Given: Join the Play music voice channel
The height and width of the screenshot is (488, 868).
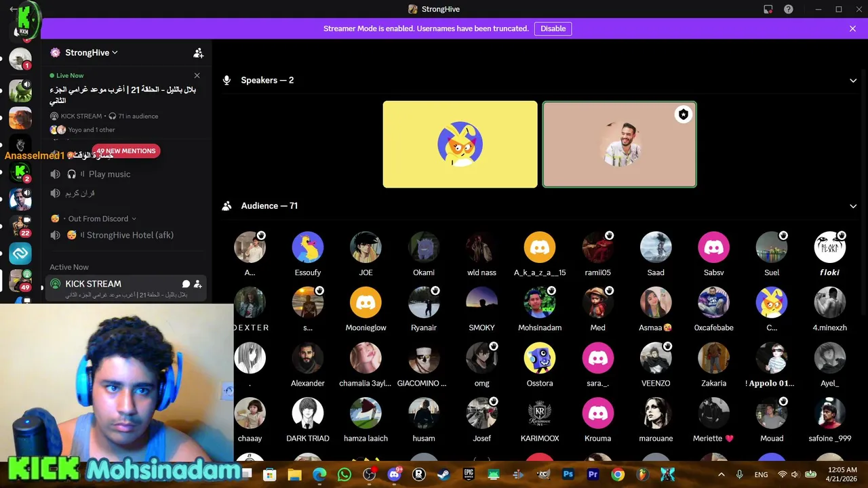Looking at the screenshot, I should (126, 174).
